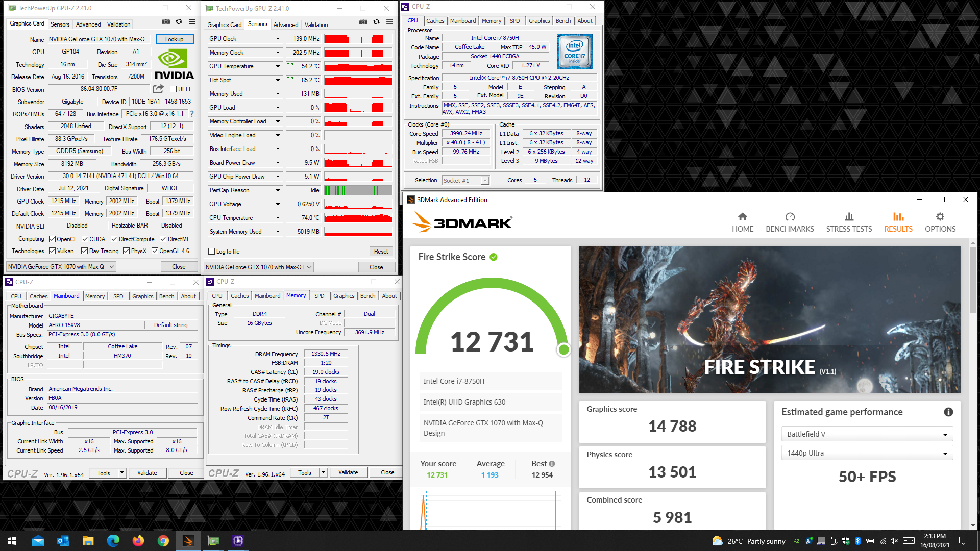The image size is (980, 551).
Task: Enable the Log to file checkbox
Action: 212,252
